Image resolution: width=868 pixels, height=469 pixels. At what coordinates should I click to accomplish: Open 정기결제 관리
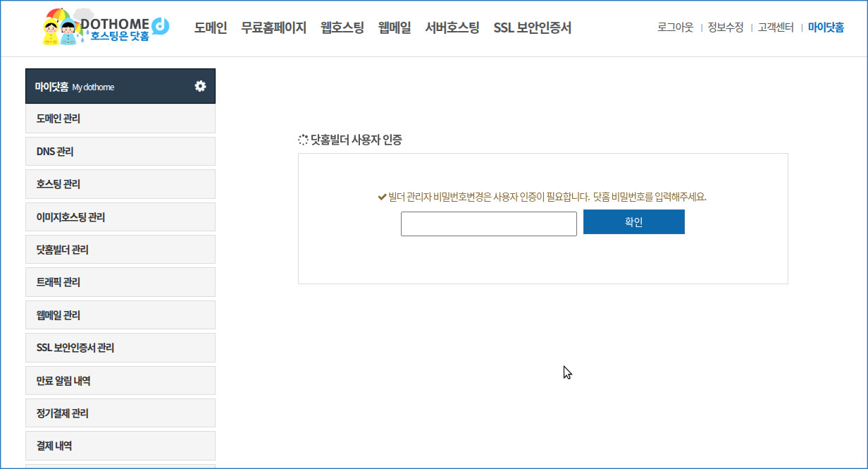point(120,413)
